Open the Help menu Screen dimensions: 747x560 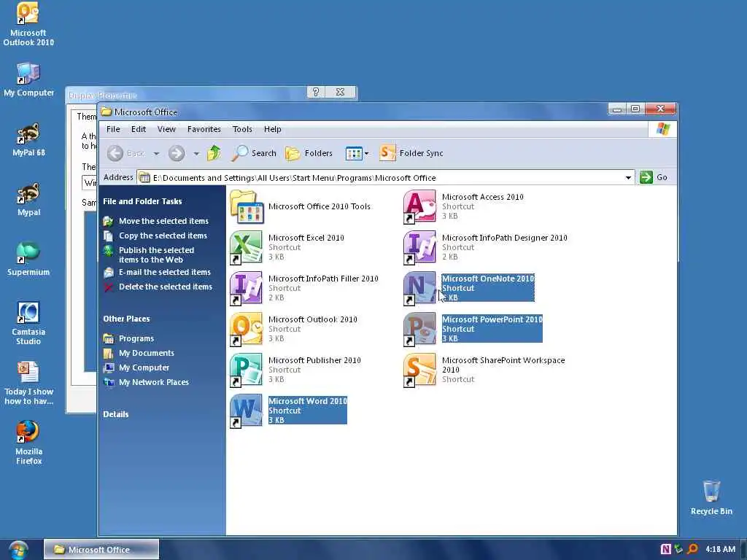273,129
